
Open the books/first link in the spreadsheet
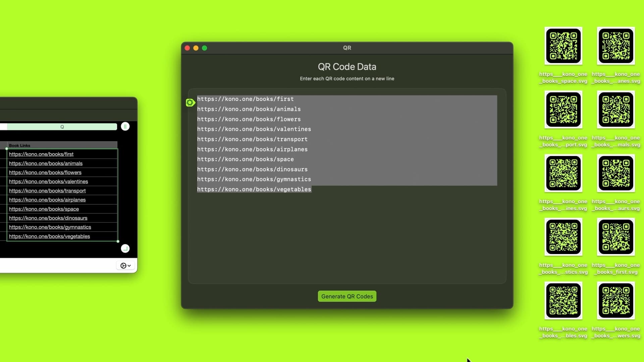coord(41,154)
